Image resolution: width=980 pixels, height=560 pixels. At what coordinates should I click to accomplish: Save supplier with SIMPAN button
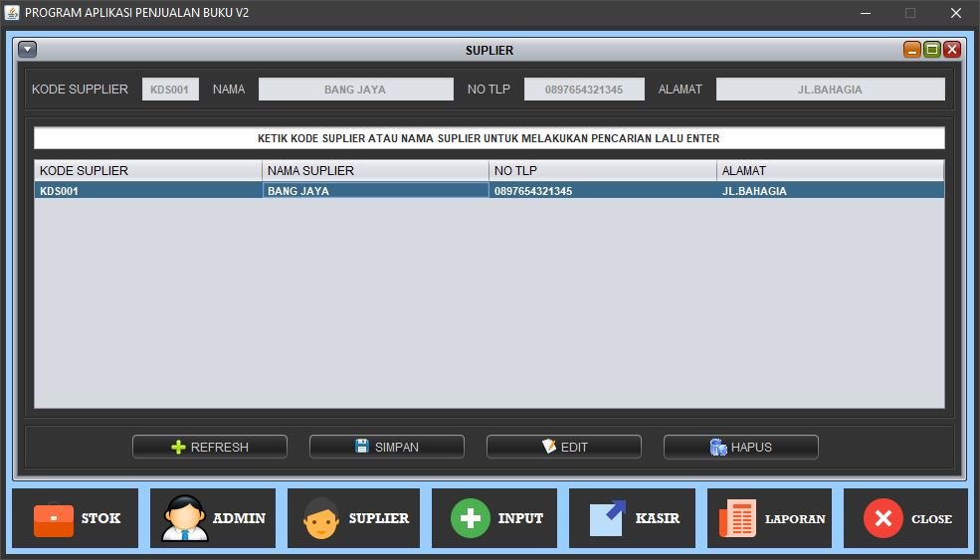(x=386, y=447)
